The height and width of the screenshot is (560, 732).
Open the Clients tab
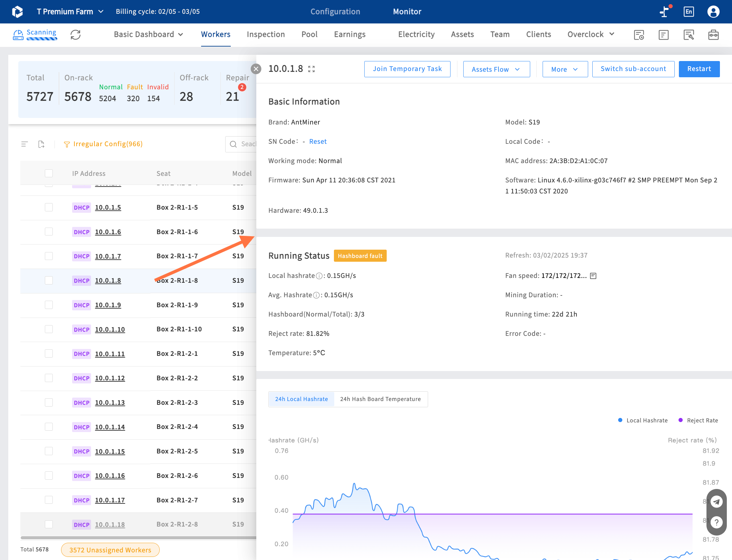pos(538,34)
